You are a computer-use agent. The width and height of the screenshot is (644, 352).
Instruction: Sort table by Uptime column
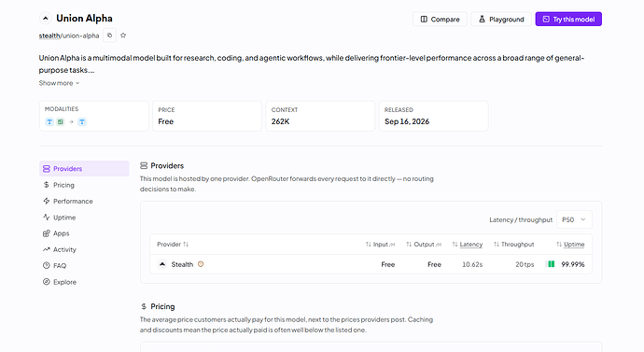[x=570, y=244]
